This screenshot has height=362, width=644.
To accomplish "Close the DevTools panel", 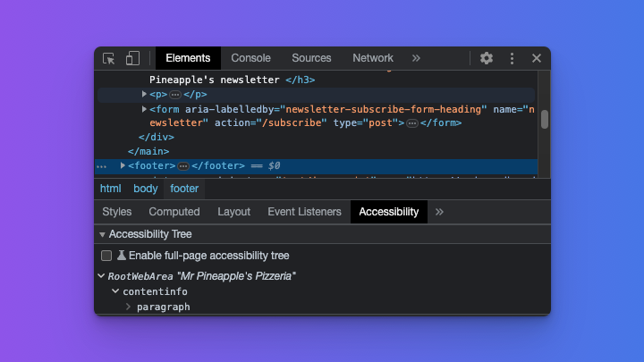I will (537, 58).
